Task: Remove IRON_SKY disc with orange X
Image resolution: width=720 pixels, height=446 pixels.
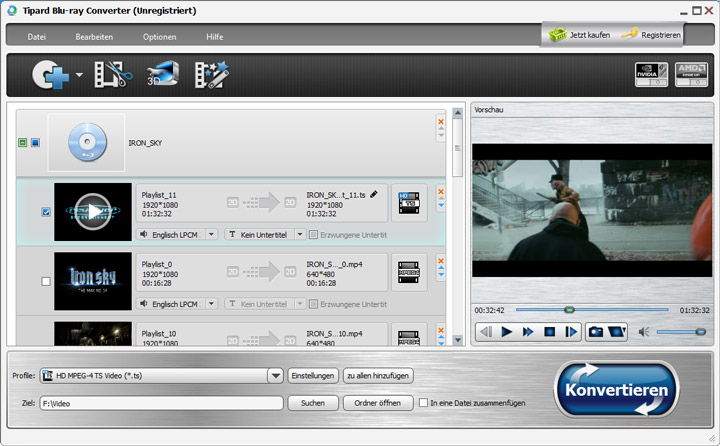Action: tap(441, 122)
